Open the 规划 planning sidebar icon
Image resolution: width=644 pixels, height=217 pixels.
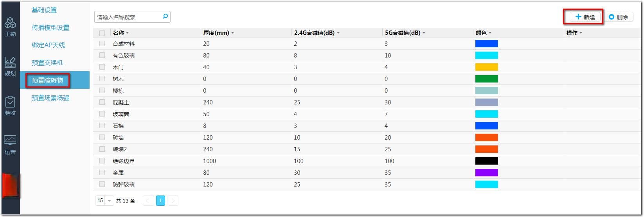(x=10, y=66)
